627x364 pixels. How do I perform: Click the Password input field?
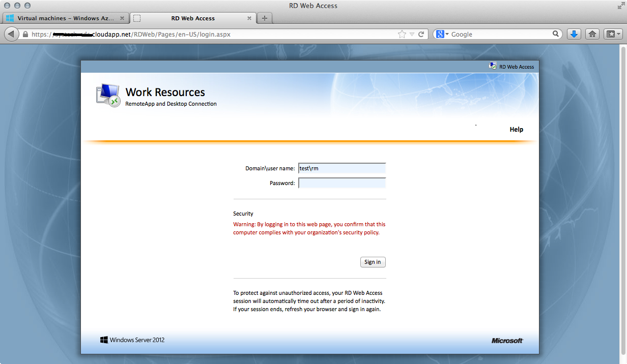coord(342,183)
